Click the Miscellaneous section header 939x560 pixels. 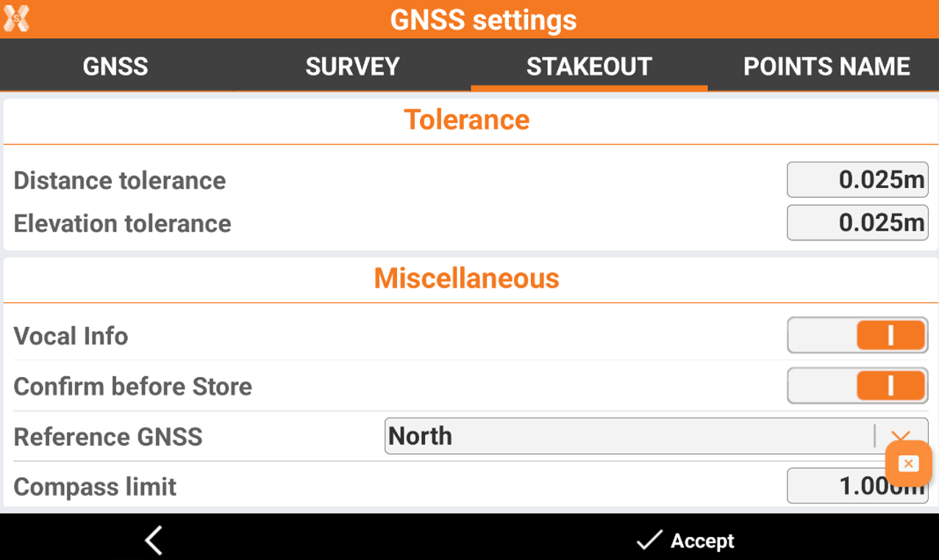pos(467,279)
